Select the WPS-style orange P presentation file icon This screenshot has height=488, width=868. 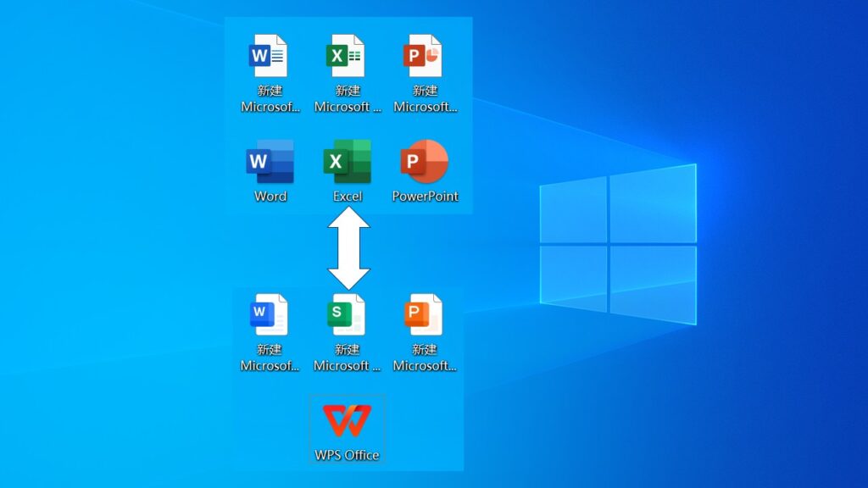[423, 315]
